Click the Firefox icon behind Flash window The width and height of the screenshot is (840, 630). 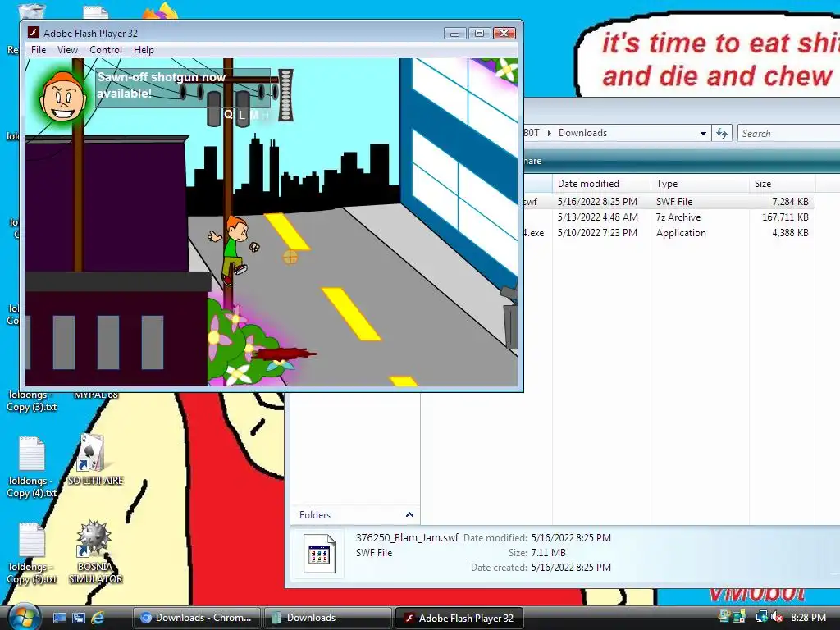coord(161,11)
